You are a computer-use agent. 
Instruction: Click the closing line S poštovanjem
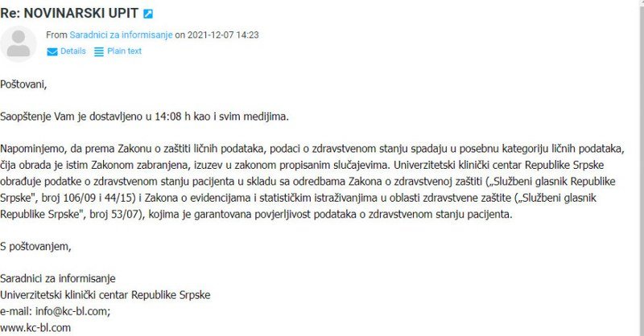[35, 246]
